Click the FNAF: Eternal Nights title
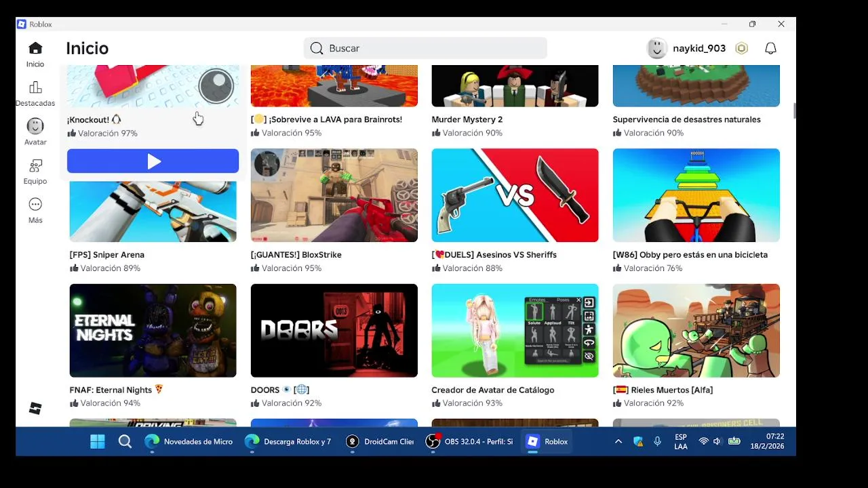The width and height of the screenshot is (868, 488). [117, 390]
